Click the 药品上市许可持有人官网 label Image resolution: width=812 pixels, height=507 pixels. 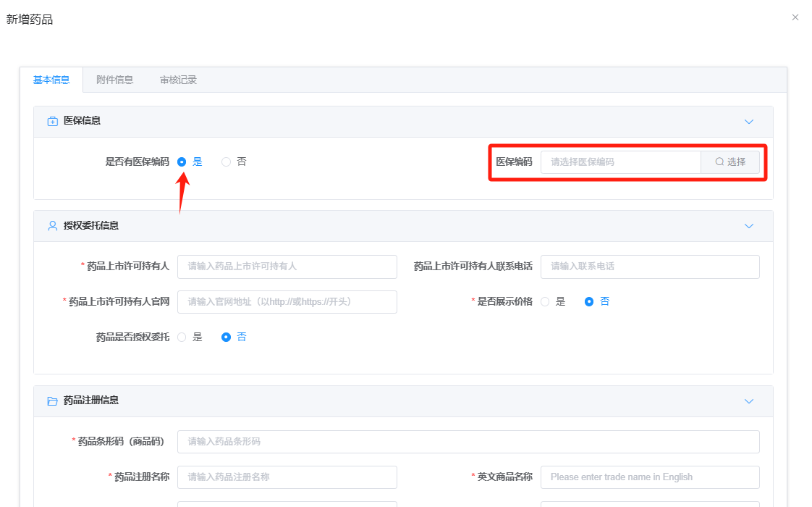click(x=119, y=302)
